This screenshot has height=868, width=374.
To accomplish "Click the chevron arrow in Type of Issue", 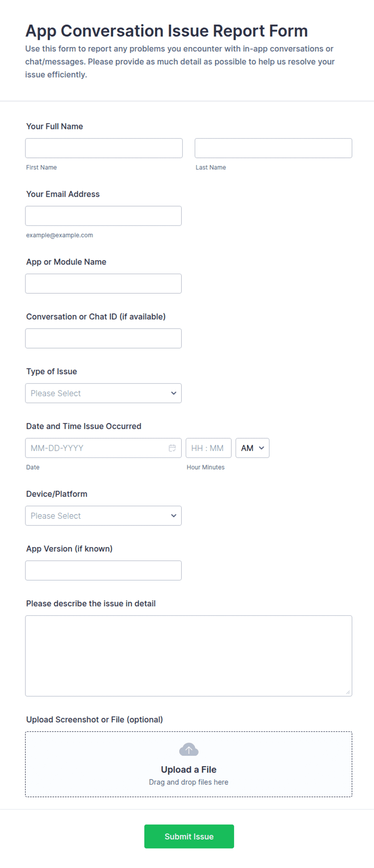I will click(174, 393).
